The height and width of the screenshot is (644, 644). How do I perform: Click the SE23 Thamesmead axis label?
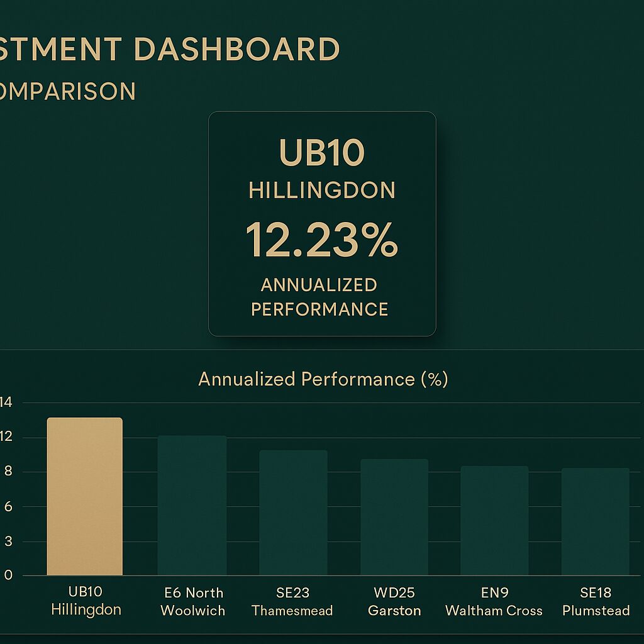point(292,601)
